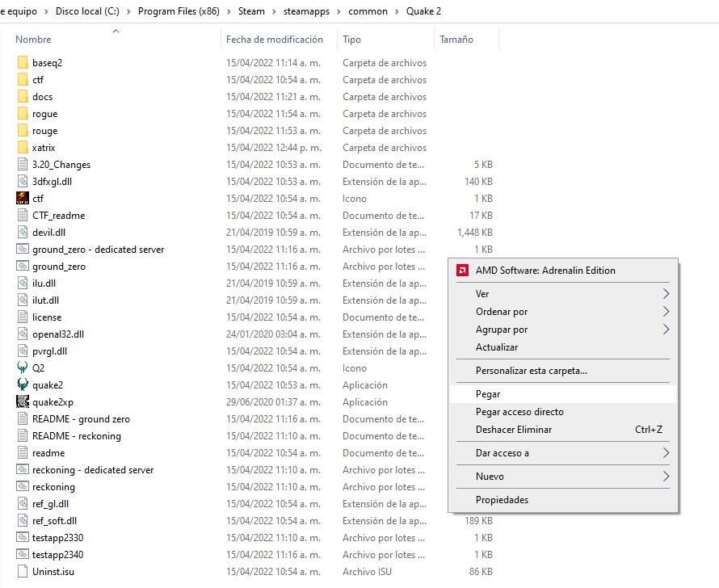Sort by the Tamaño column header
Screen dimensions: 719x588
coord(456,40)
